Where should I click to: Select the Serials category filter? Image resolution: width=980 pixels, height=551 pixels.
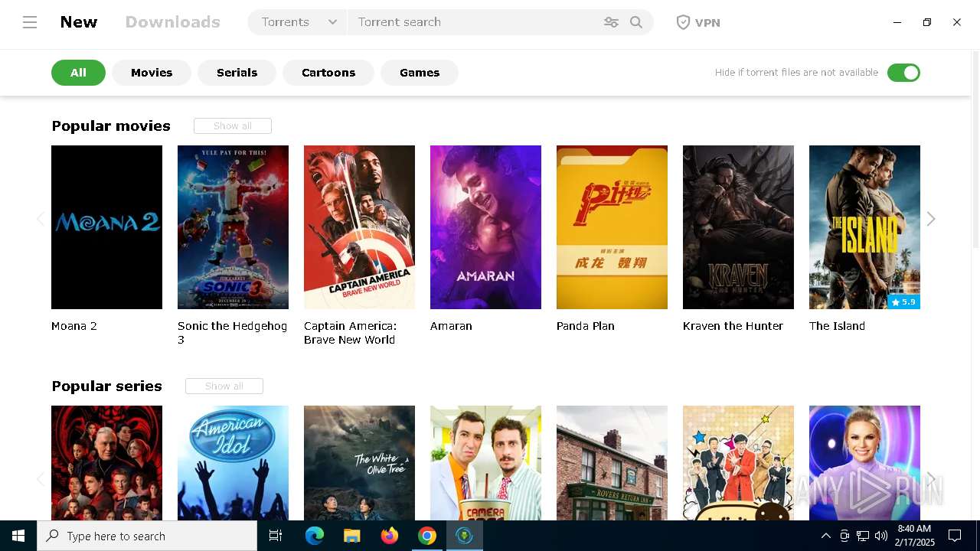[x=237, y=73]
